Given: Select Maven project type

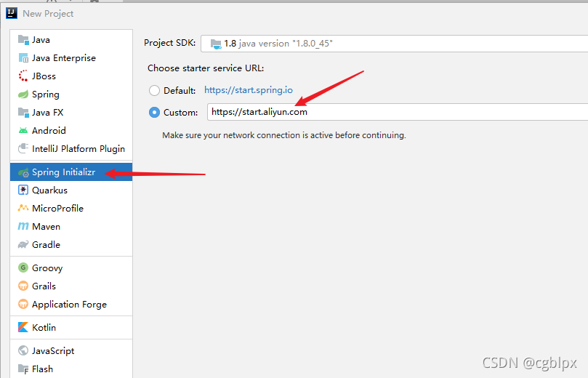Looking at the screenshot, I should pyautogui.click(x=71, y=227).
